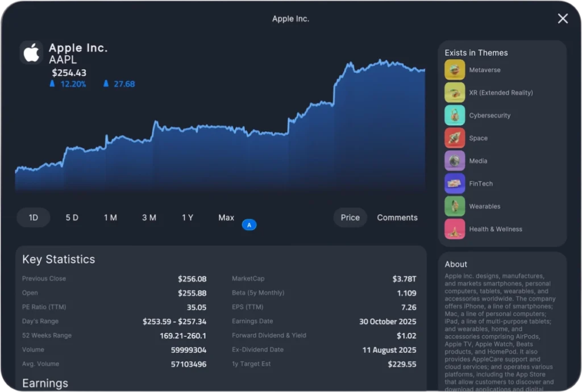
Task: Show the 1 Y chart range
Action: [x=188, y=218]
